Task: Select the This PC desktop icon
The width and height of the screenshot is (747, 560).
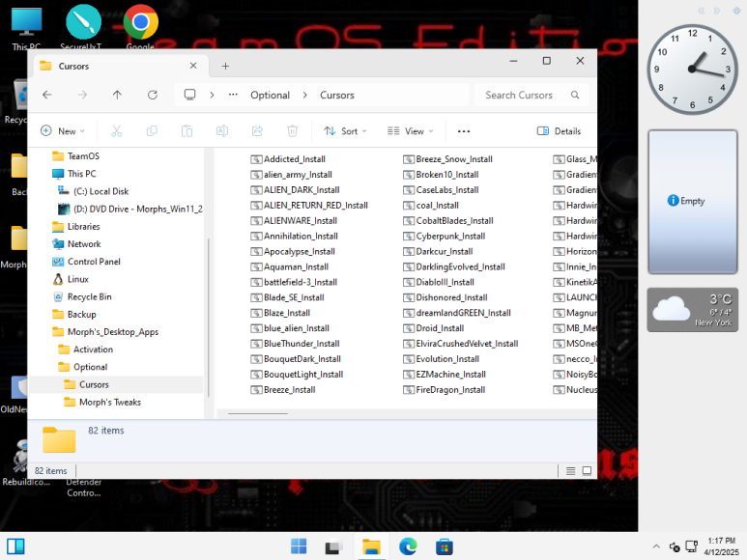Action: (26, 27)
